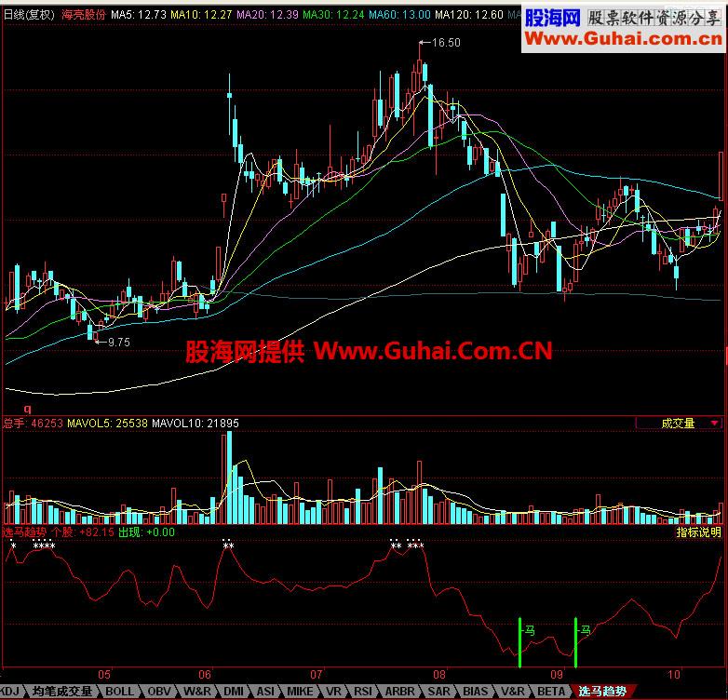Open the RSI indicator tab
The image size is (728, 700).
(x=363, y=691)
